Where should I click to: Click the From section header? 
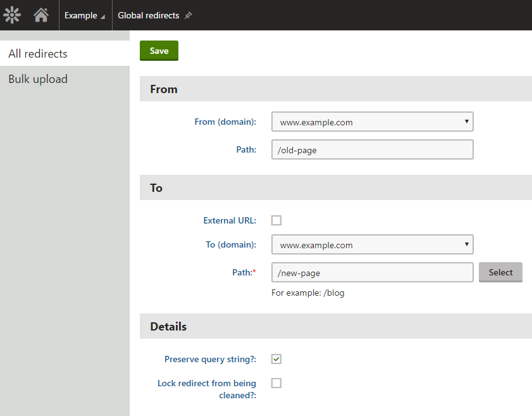pyautogui.click(x=336, y=89)
